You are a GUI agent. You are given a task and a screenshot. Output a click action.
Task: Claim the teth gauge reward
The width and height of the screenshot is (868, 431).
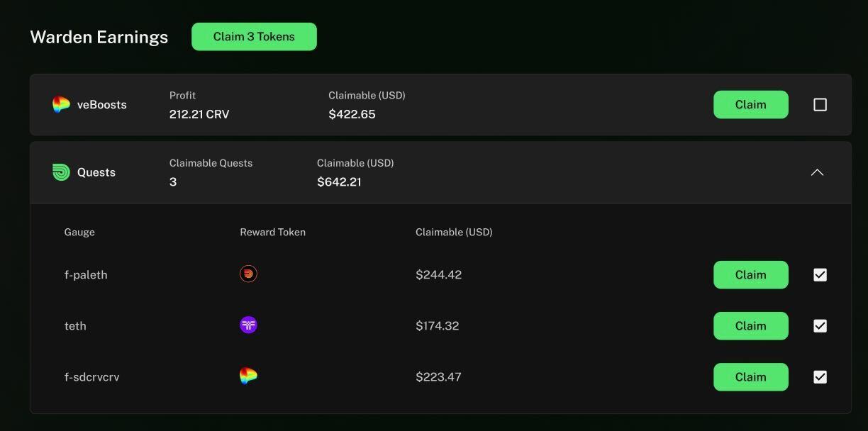750,326
